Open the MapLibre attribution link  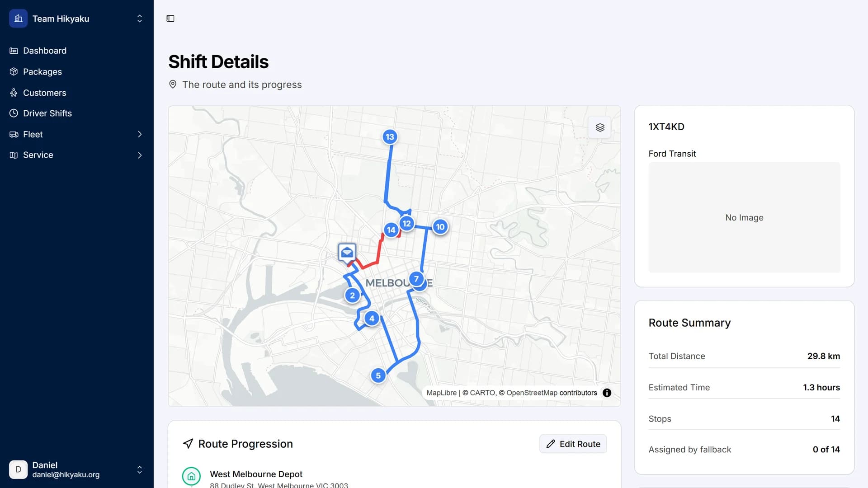pos(442,393)
